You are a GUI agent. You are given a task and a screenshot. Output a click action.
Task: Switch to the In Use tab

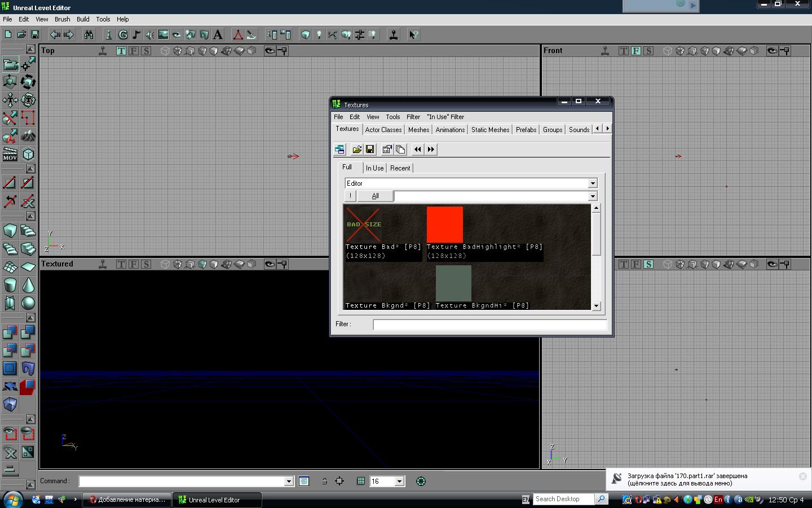[x=374, y=168]
